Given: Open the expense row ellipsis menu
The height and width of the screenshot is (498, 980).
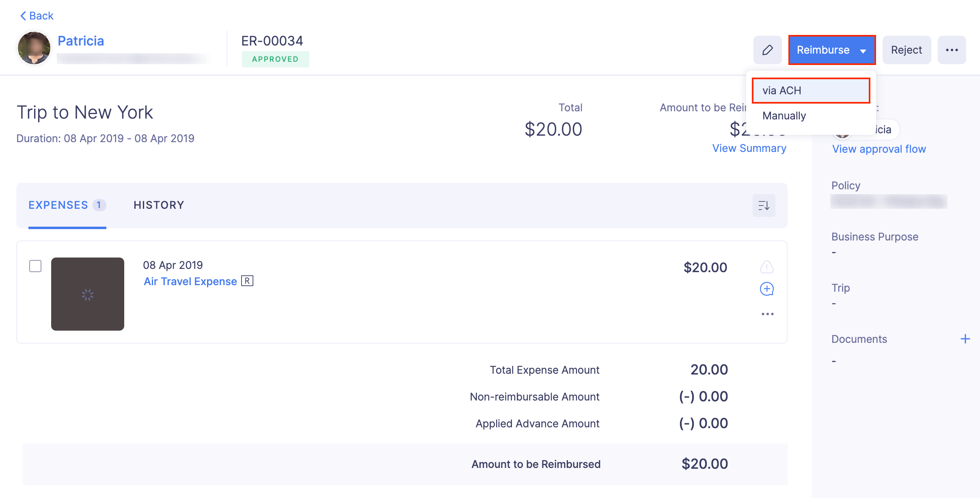Looking at the screenshot, I should tap(767, 314).
